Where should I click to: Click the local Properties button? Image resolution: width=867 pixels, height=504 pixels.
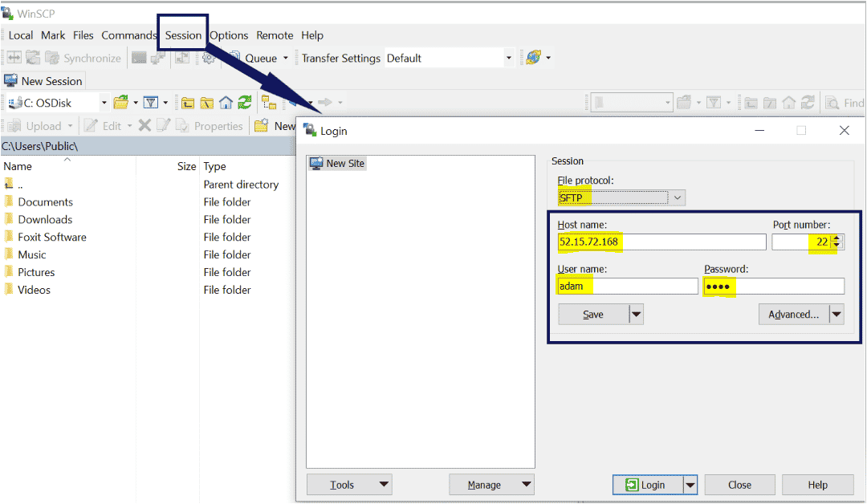coord(209,126)
